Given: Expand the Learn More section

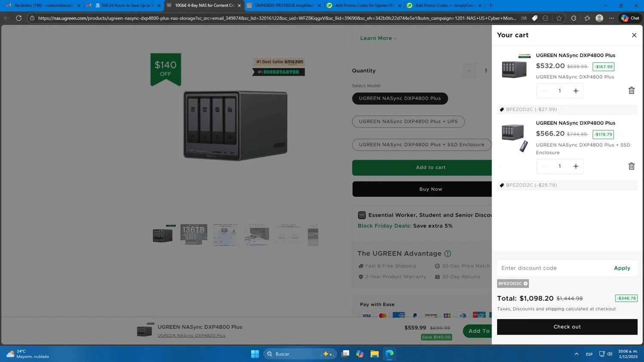Looking at the screenshot, I should 378,38.
